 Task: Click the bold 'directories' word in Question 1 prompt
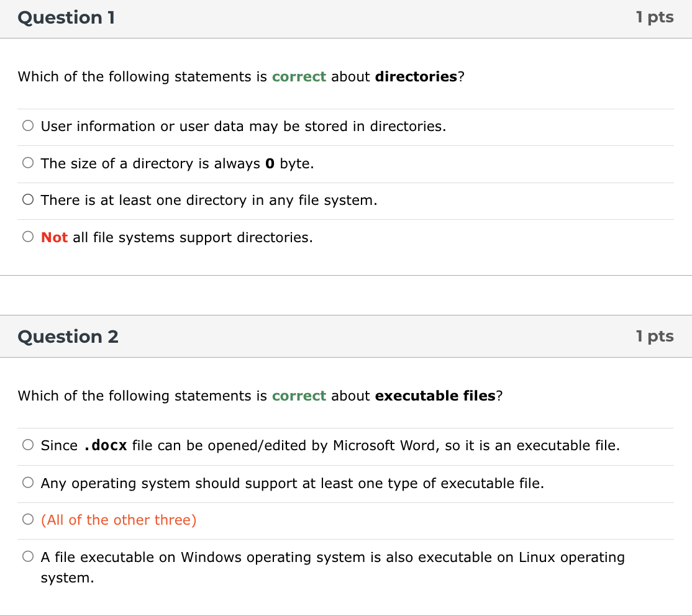point(416,77)
